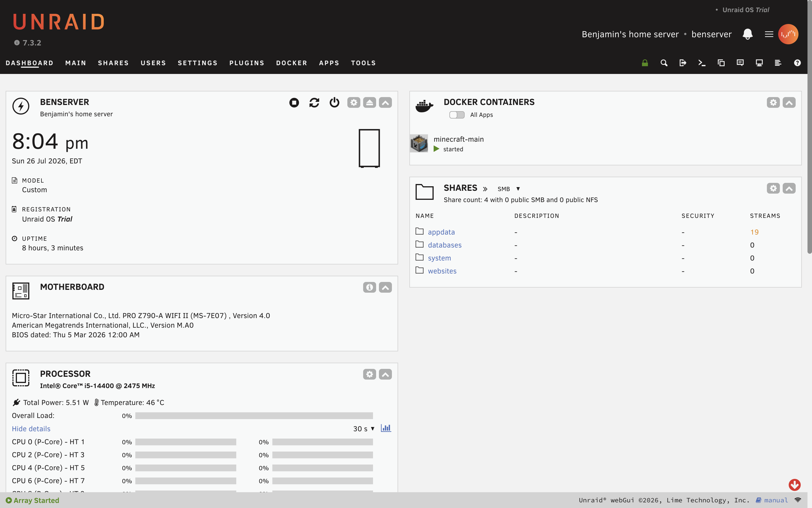Open the terminal icon

tap(701, 63)
